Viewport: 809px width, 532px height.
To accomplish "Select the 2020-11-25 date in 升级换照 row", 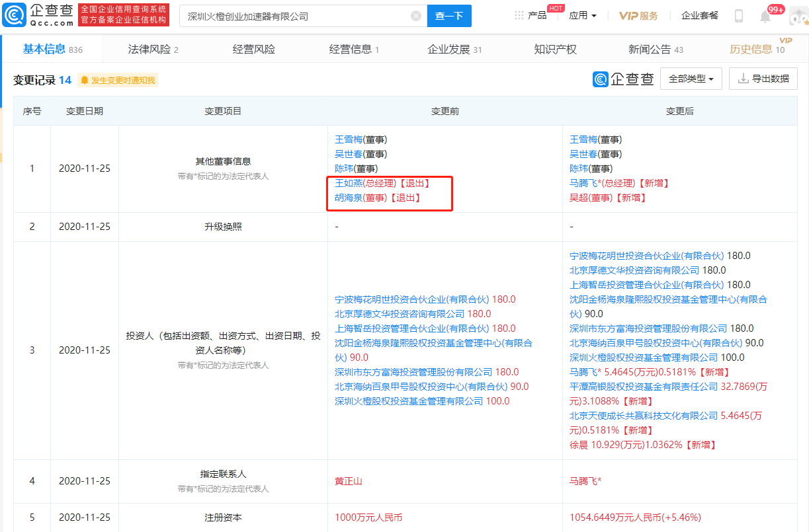I will [85, 227].
